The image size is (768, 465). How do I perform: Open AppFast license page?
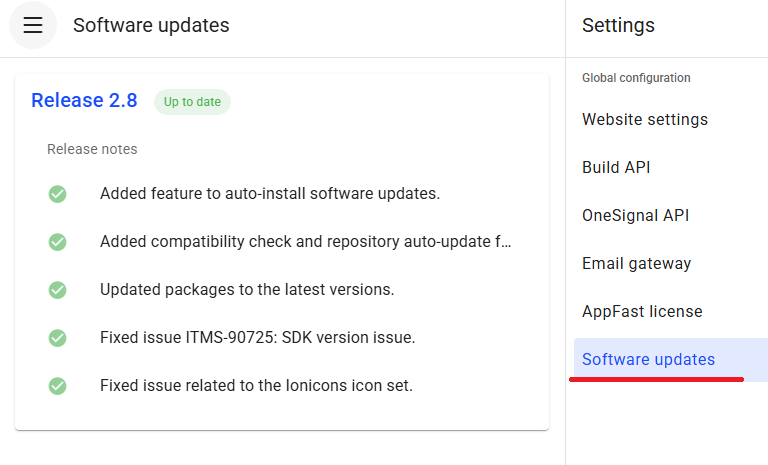click(642, 312)
